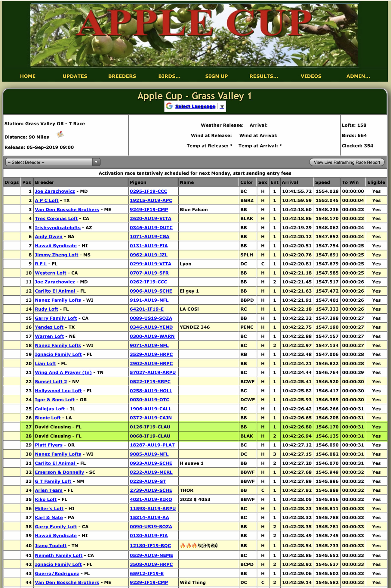Click View Live Refreshing Race Report button
This screenshot has width=391, height=588.
point(347,162)
